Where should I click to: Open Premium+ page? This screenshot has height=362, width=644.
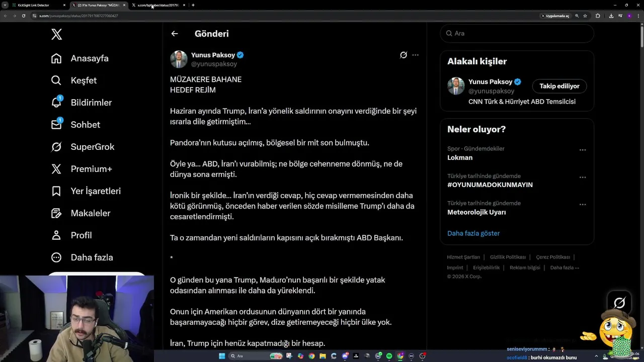point(82,169)
